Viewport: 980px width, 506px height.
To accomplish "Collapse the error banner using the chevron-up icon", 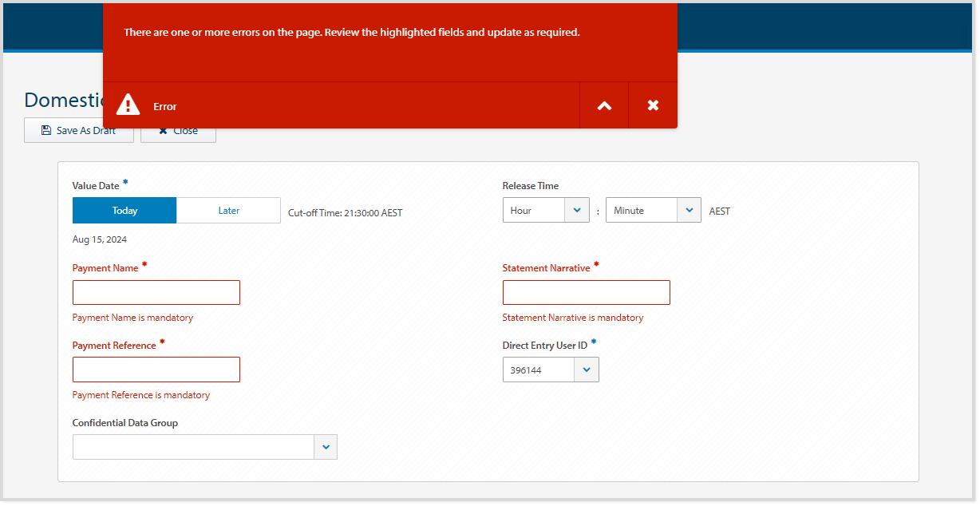I will 604,105.
